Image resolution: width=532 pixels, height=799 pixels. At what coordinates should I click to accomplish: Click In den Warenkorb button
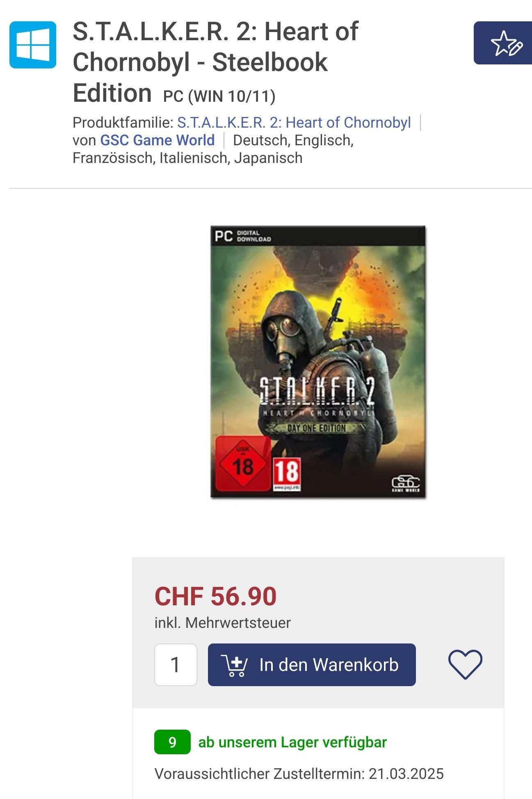tap(312, 665)
